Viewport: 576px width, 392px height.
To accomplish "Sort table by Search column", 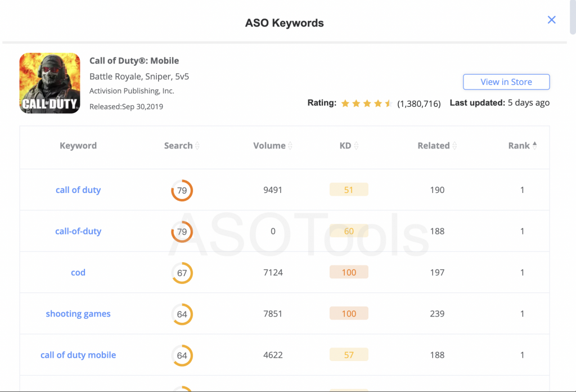I will [182, 146].
